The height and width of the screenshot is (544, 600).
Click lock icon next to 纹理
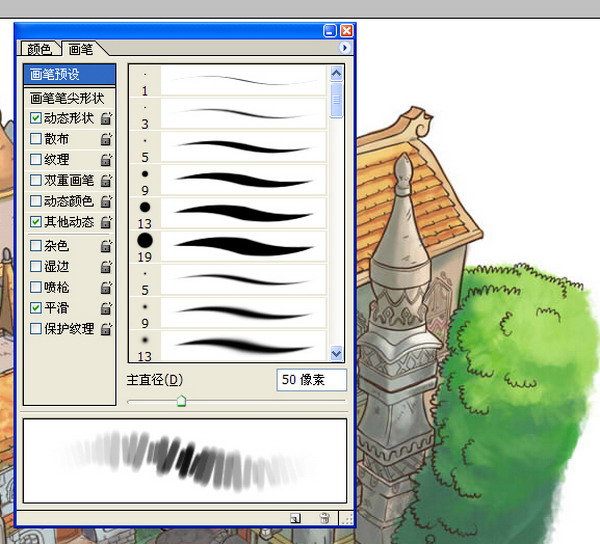[106, 160]
